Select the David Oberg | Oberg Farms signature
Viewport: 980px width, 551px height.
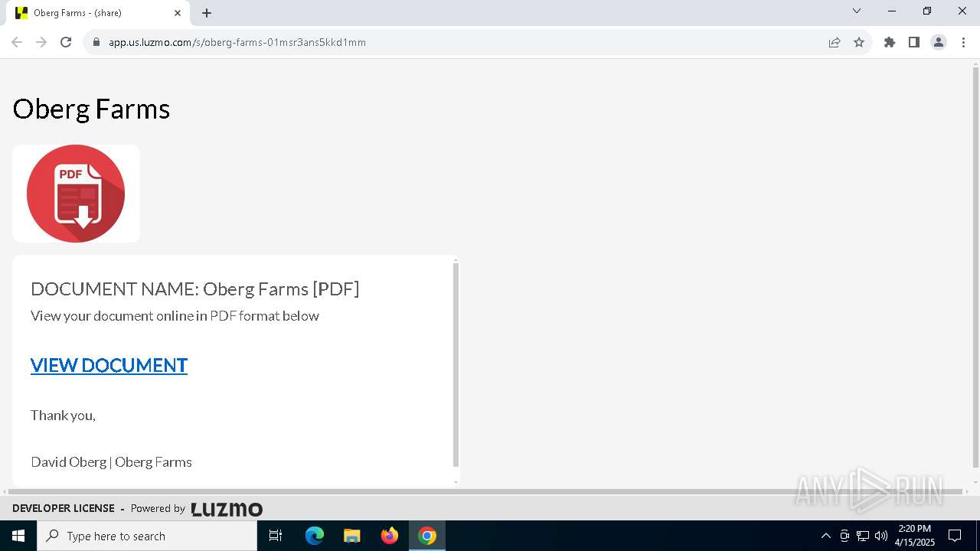[111, 461]
